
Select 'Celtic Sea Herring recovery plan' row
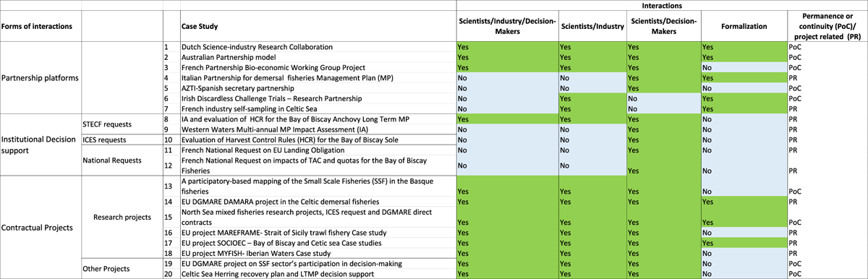[317, 274]
